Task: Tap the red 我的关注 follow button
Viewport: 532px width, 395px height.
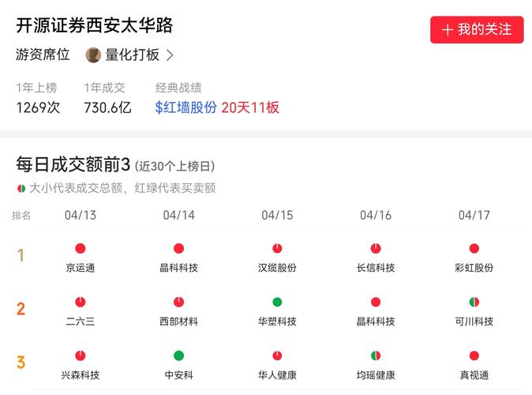Action: pyautogui.click(x=477, y=29)
